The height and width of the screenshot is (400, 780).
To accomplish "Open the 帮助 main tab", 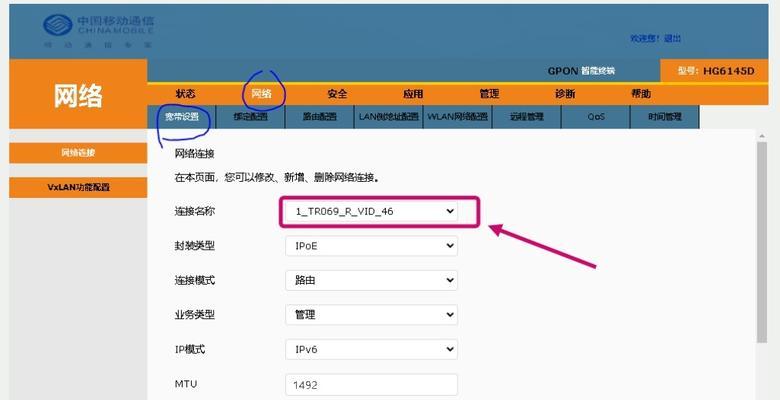I will [x=641, y=94].
